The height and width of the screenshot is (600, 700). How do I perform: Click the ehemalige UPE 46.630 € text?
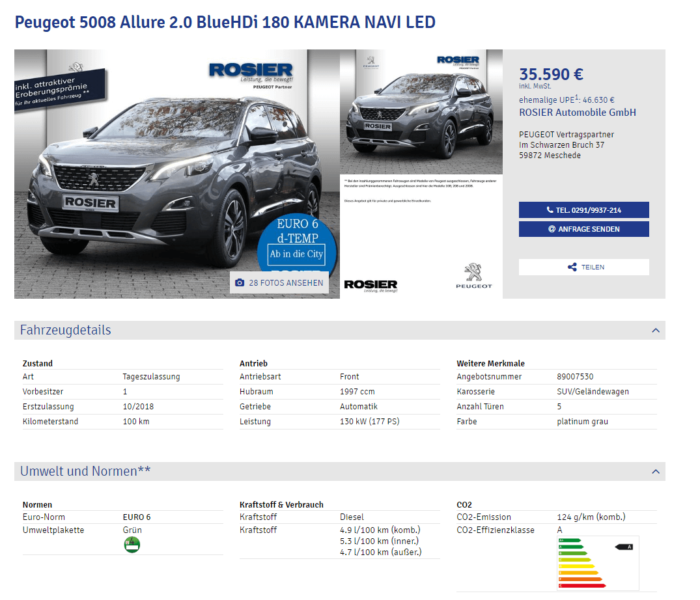[567, 100]
